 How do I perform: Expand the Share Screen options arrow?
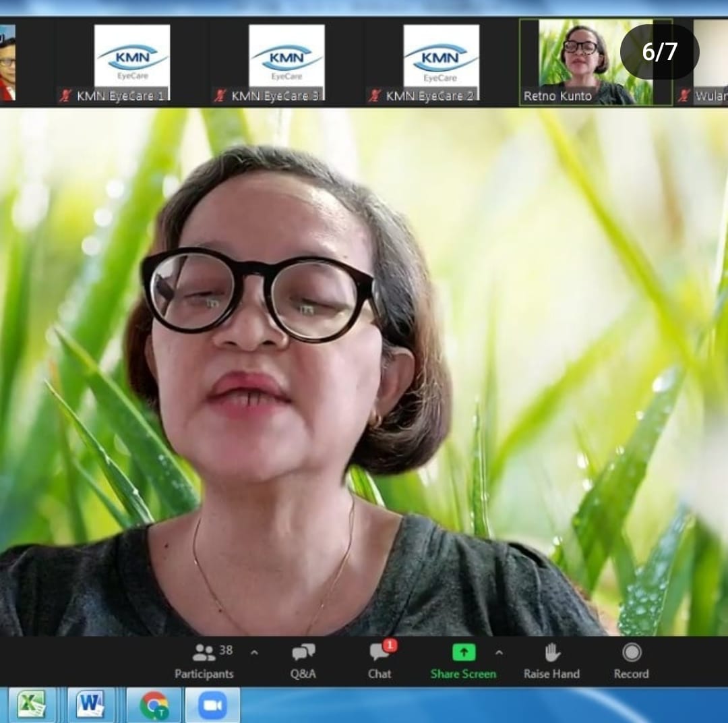coord(499,653)
